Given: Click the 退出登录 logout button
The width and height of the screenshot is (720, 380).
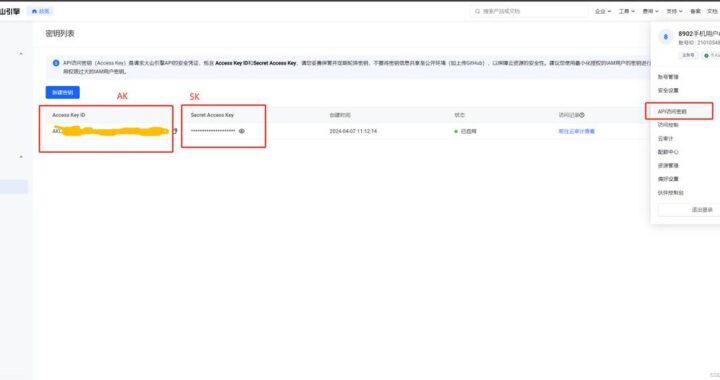Looking at the screenshot, I should pos(689,210).
